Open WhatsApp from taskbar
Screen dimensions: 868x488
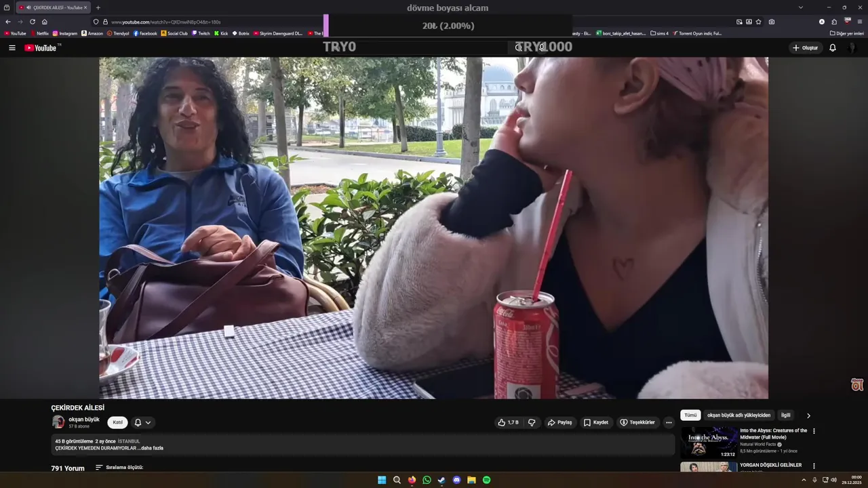point(427,480)
